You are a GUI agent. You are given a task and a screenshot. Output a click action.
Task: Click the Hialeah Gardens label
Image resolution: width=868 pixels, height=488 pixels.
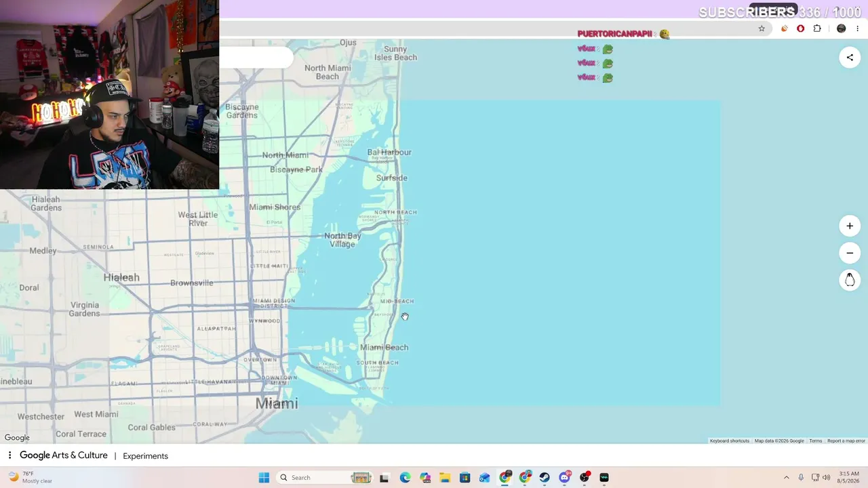(x=46, y=203)
